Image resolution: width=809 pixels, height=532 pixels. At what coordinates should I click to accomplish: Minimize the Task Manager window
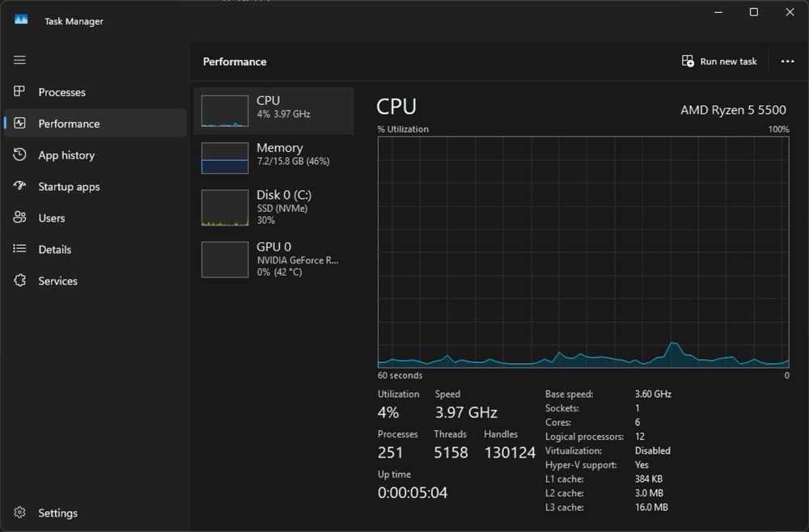click(x=718, y=12)
